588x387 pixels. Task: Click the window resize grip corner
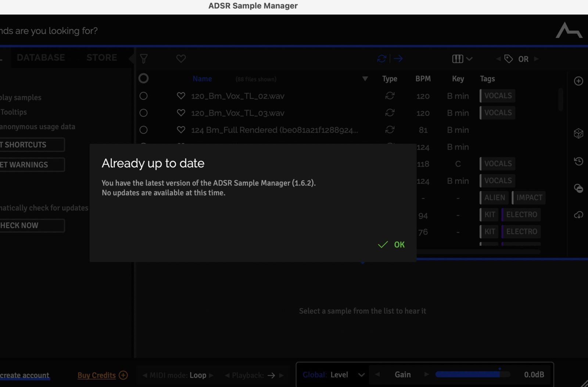[584, 383]
